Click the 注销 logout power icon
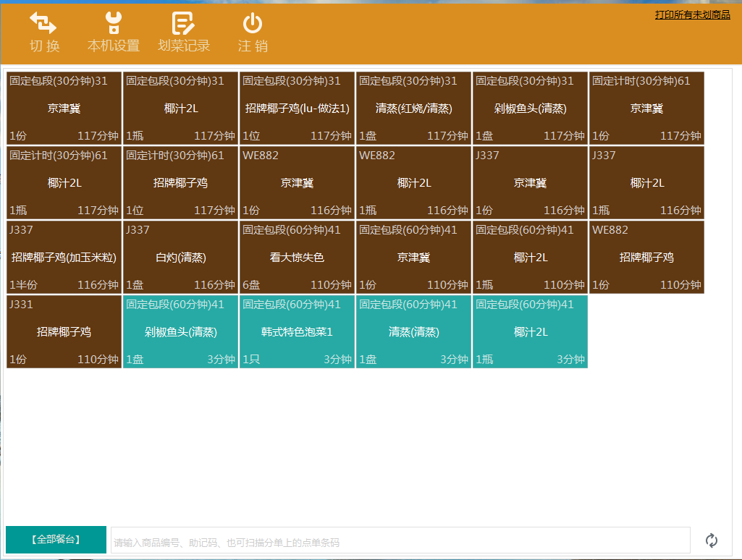The height and width of the screenshot is (560, 742). pyautogui.click(x=252, y=24)
